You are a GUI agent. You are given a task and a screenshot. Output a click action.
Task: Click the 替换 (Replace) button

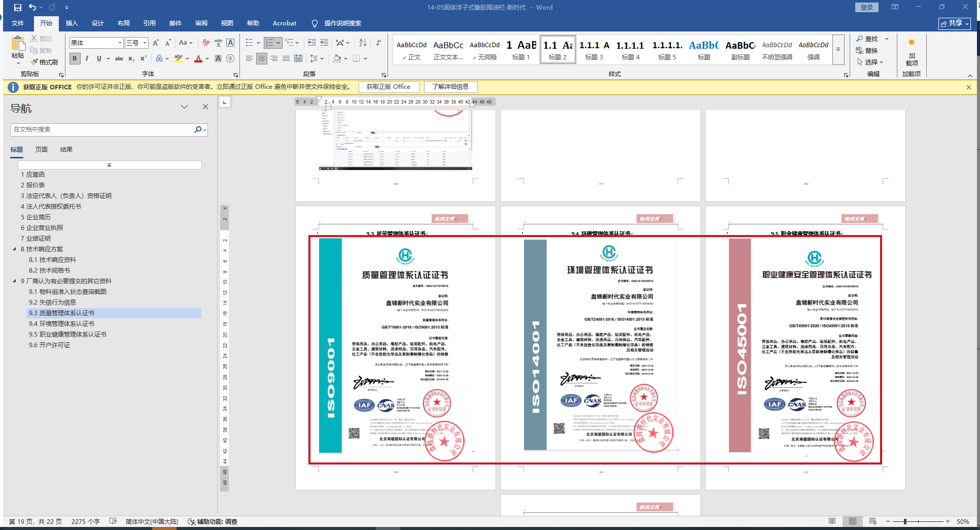(x=867, y=50)
